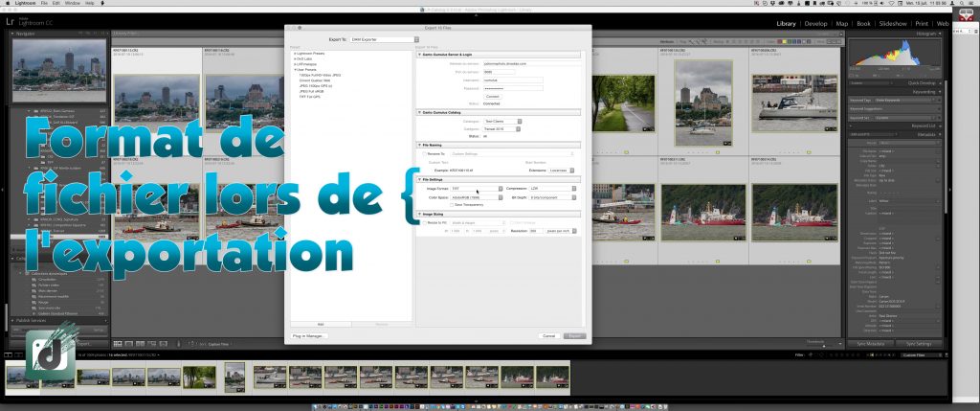Screen dimensions: 980x411
Task: Click Sync Metadata button
Action: 870,343
